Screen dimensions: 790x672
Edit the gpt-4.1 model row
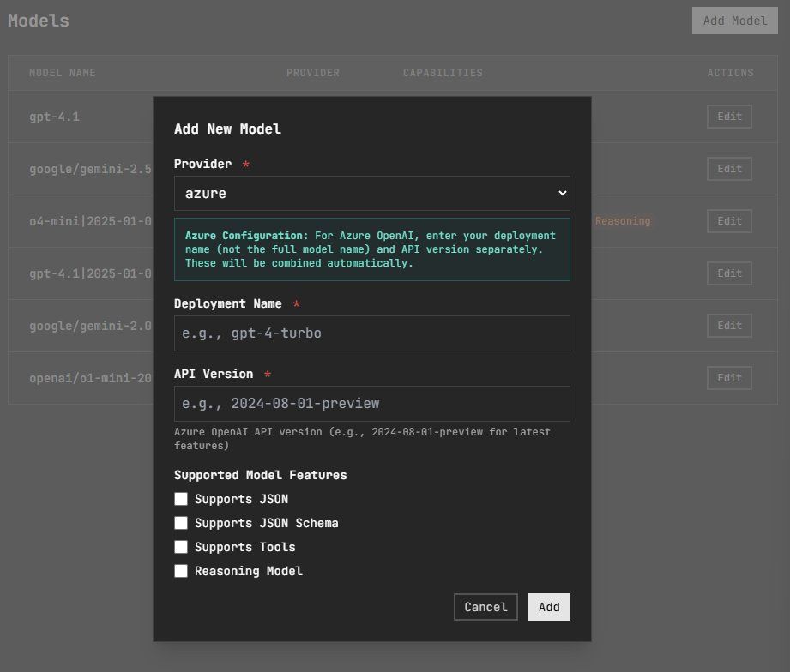click(x=729, y=117)
